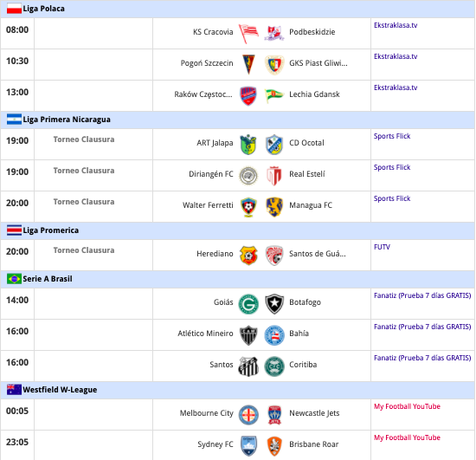Viewport: 476px width, 460px height.
Task: Select the Lechia Gdansk green pennant crest
Action: (x=273, y=95)
